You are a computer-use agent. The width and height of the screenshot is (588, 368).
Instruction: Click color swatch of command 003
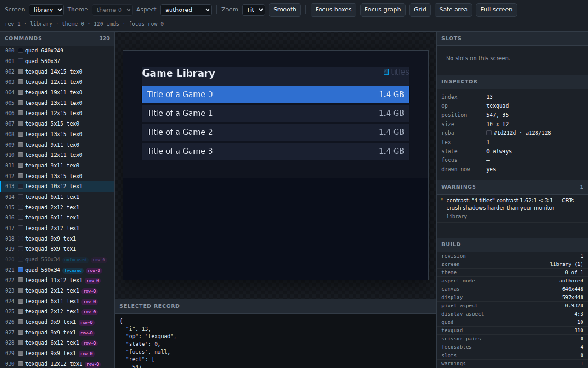click(20, 82)
